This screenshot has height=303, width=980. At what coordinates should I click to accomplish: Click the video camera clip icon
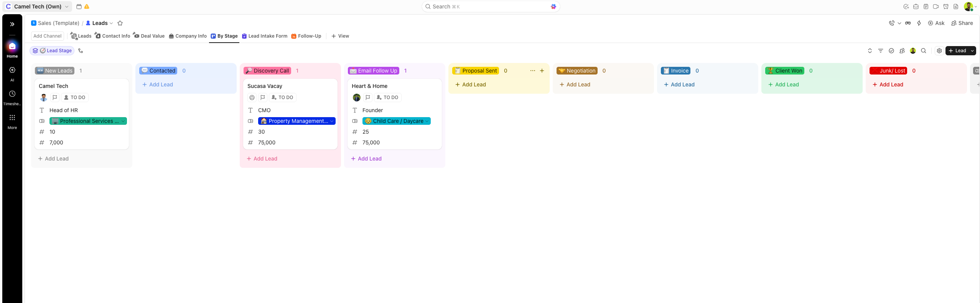click(936, 7)
